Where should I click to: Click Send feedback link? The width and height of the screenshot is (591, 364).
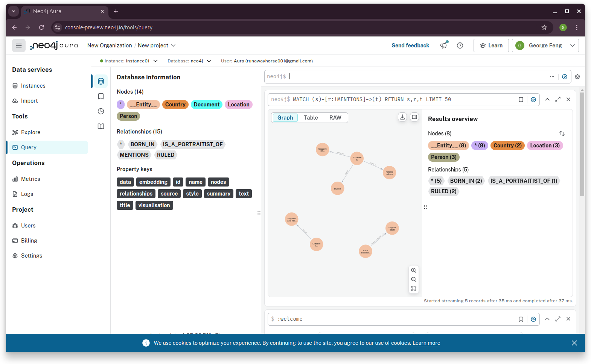[x=410, y=45]
